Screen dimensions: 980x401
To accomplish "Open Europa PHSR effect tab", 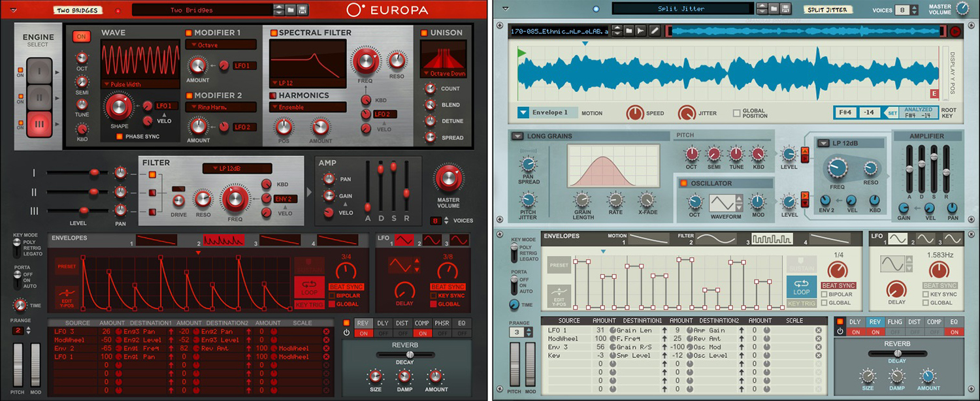I will coord(442,323).
